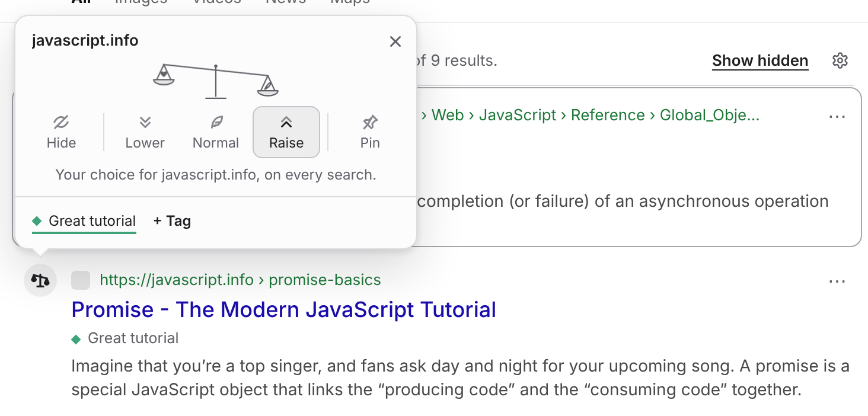Pin javascript.info to the top
The width and height of the screenshot is (868, 416).
[370, 132]
